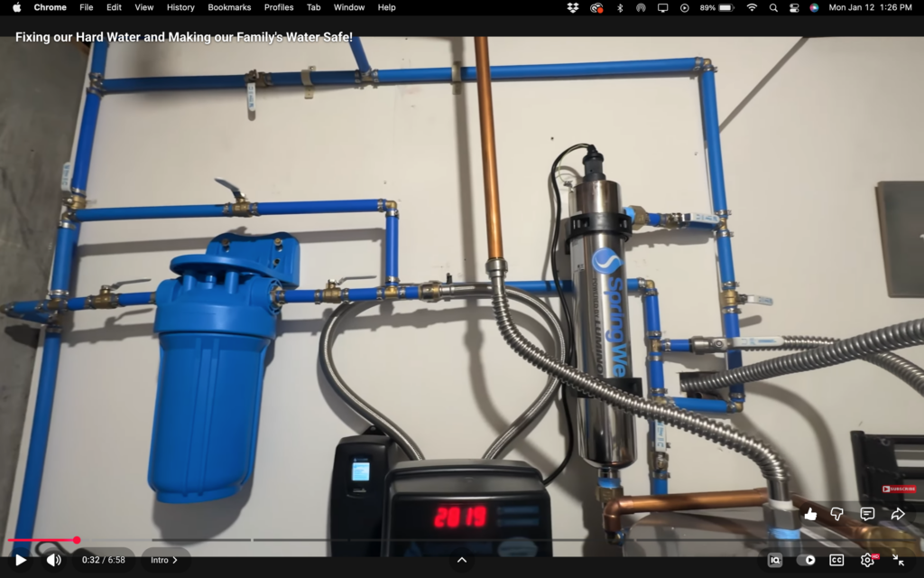
Task: Open the IQ video search tool
Action: (x=774, y=558)
